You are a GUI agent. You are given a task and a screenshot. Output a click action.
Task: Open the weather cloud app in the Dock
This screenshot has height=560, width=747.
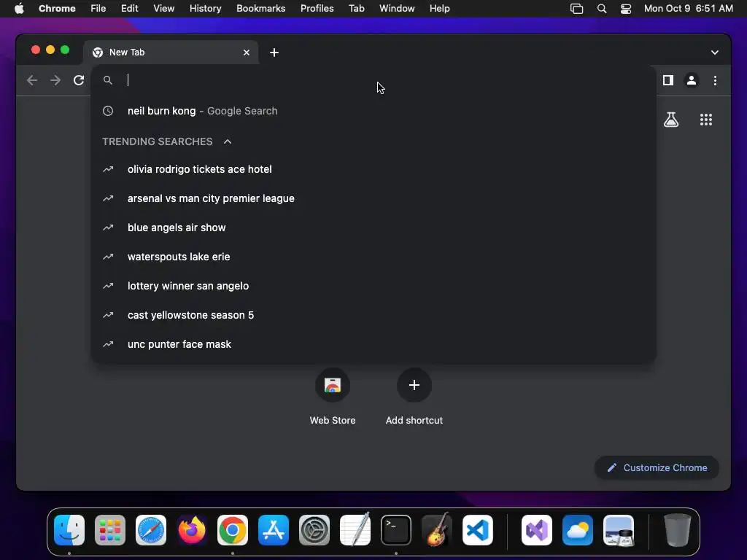[578, 530]
